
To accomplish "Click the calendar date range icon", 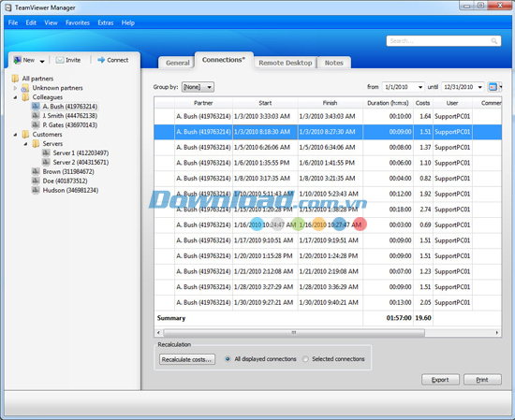I will (x=493, y=87).
